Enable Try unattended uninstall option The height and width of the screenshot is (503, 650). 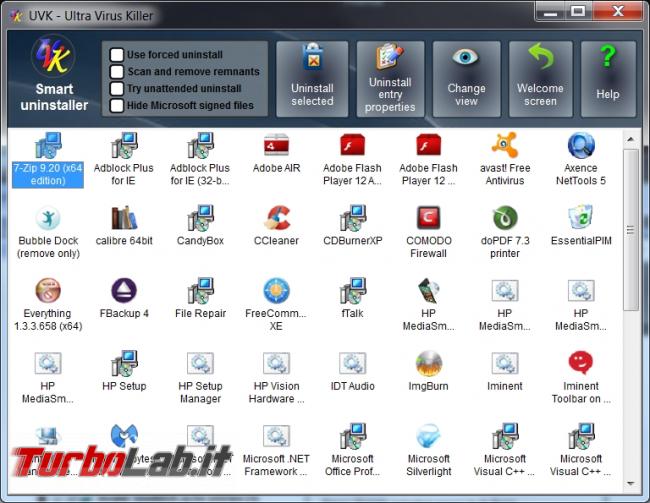pyautogui.click(x=117, y=89)
